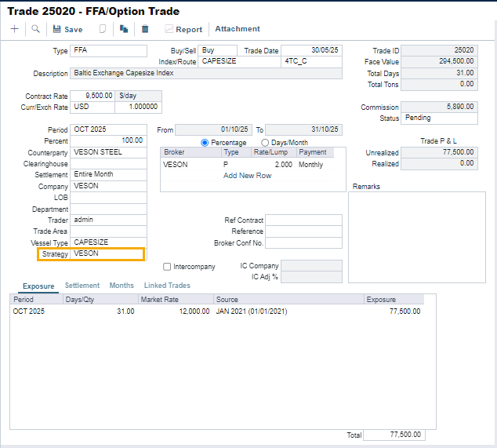Click the copy trade icon

[124, 29]
